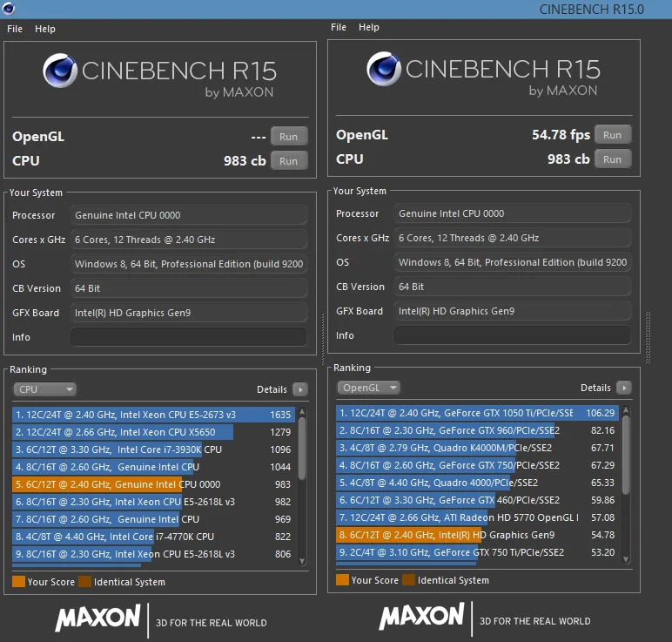Click the scroll up arrow in the OpenGL ranking list
The image size is (672, 642).
pyautogui.click(x=626, y=410)
